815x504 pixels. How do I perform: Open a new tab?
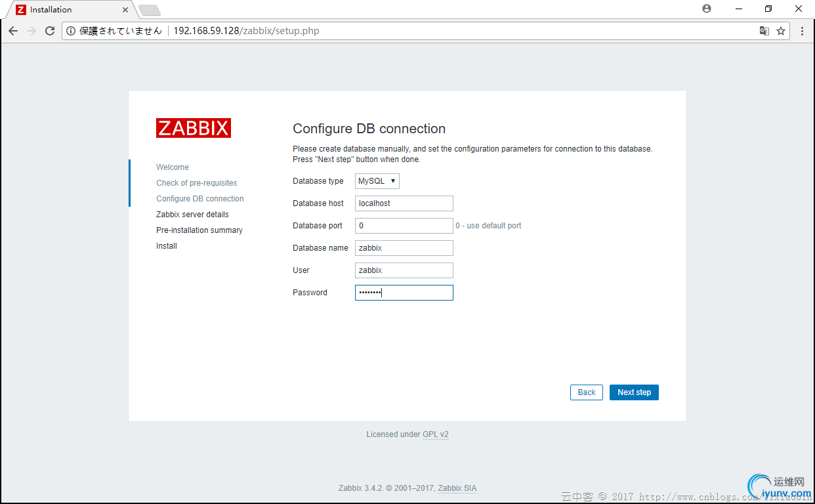pos(150,10)
